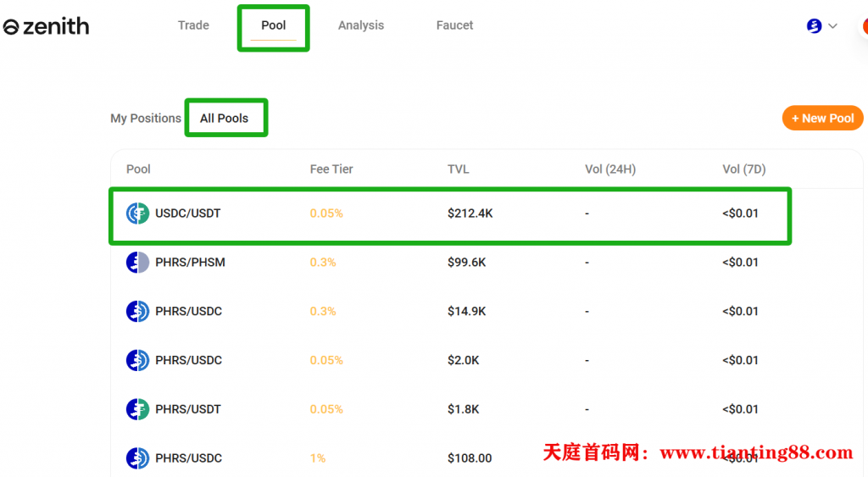Click the Vol (24H) column header
868x477 pixels.
coord(610,169)
